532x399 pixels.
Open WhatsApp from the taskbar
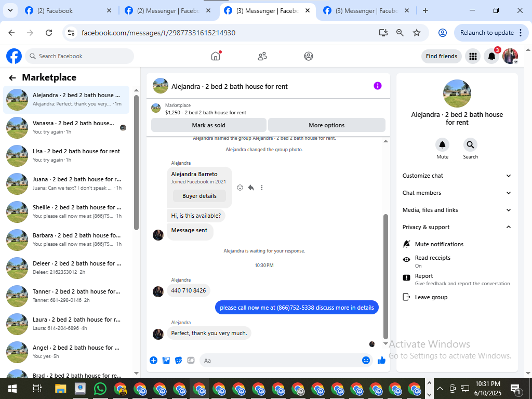[x=100, y=389]
